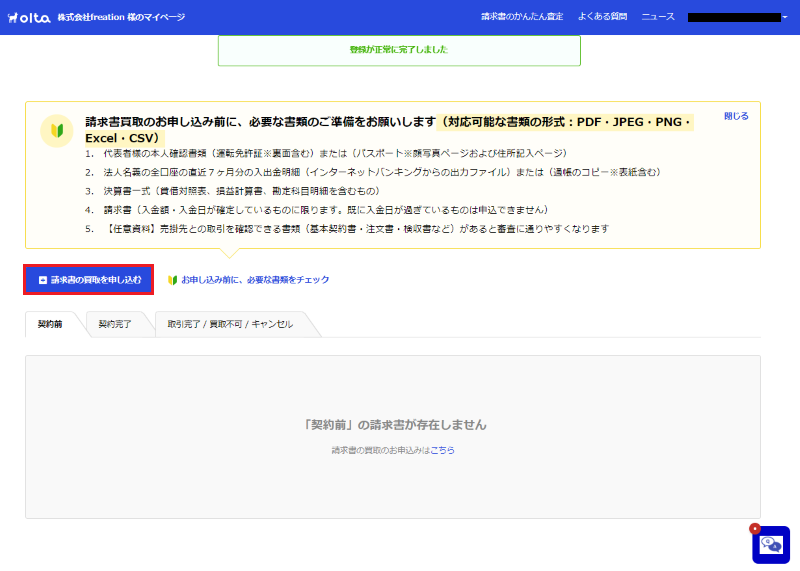This screenshot has height=571, width=800.
Task: Close the notice with 閉じる link
Action: click(736, 116)
